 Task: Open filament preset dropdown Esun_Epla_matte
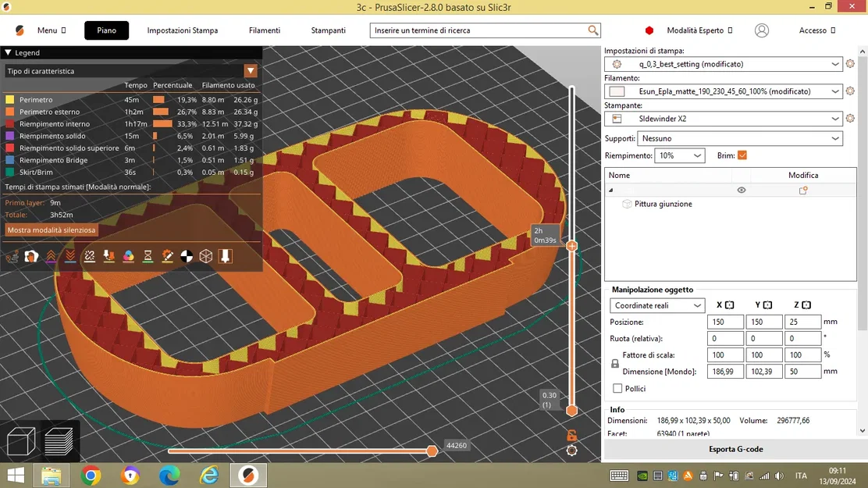pos(724,91)
